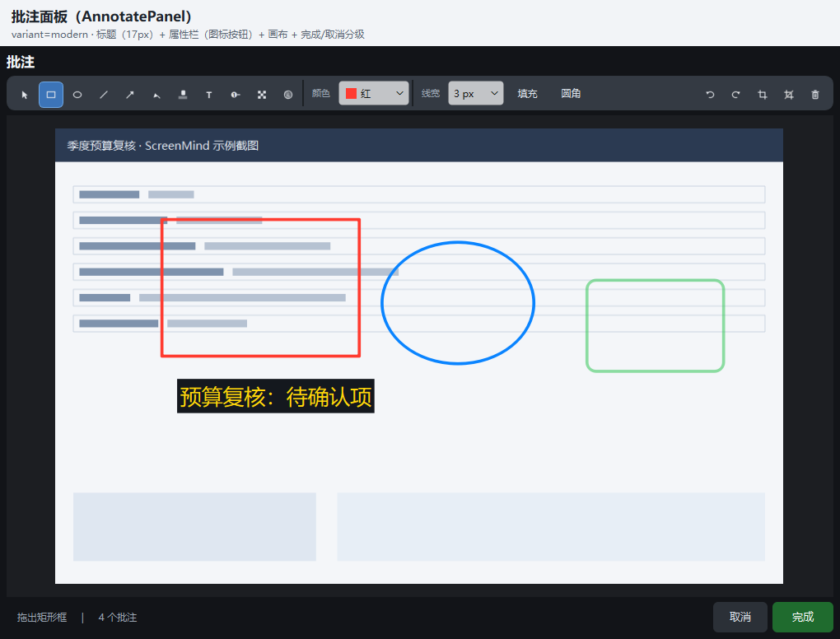Click the 拖出矩形框 hint text

pos(42,618)
